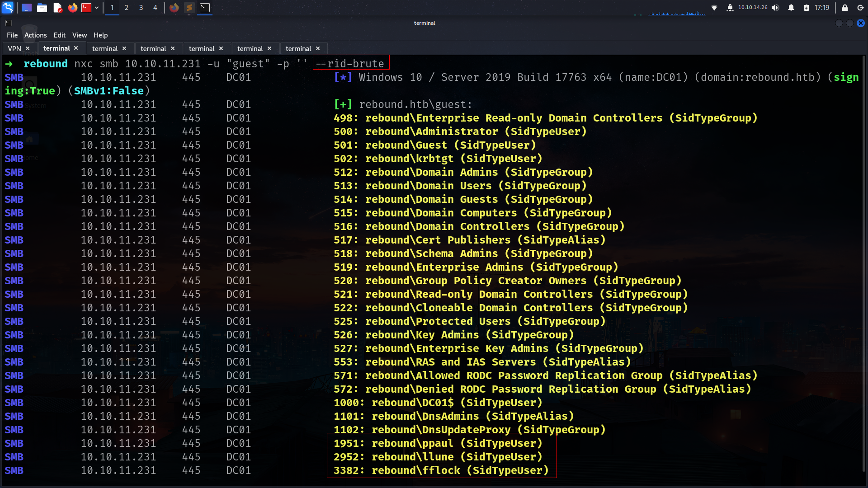This screenshot has width=868, height=488.
Task: Open the File menu
Action: pyautogui.click(x=12, y=35)
